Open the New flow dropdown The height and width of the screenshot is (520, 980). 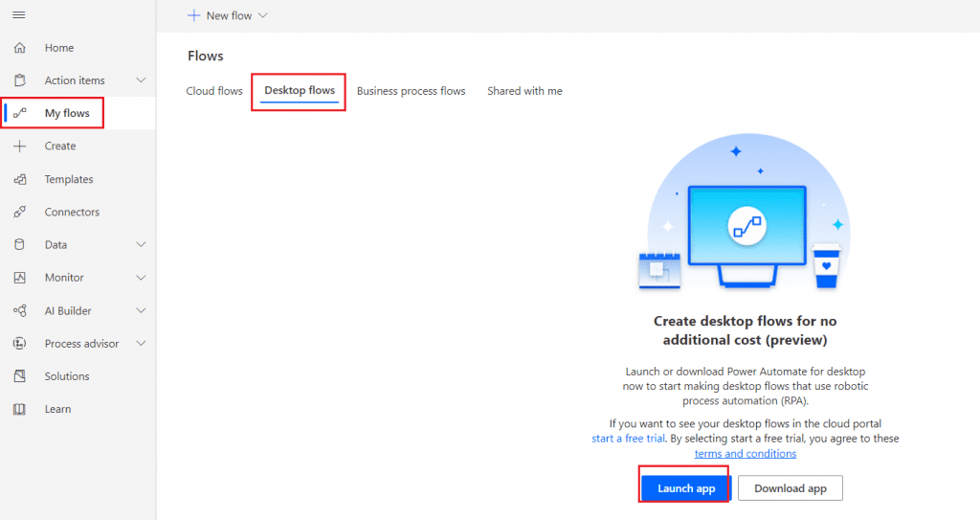(228, 16)
